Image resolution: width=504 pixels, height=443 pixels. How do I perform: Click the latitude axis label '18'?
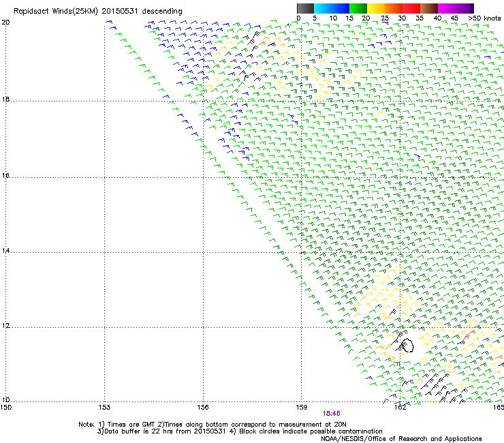coord(5,99)
